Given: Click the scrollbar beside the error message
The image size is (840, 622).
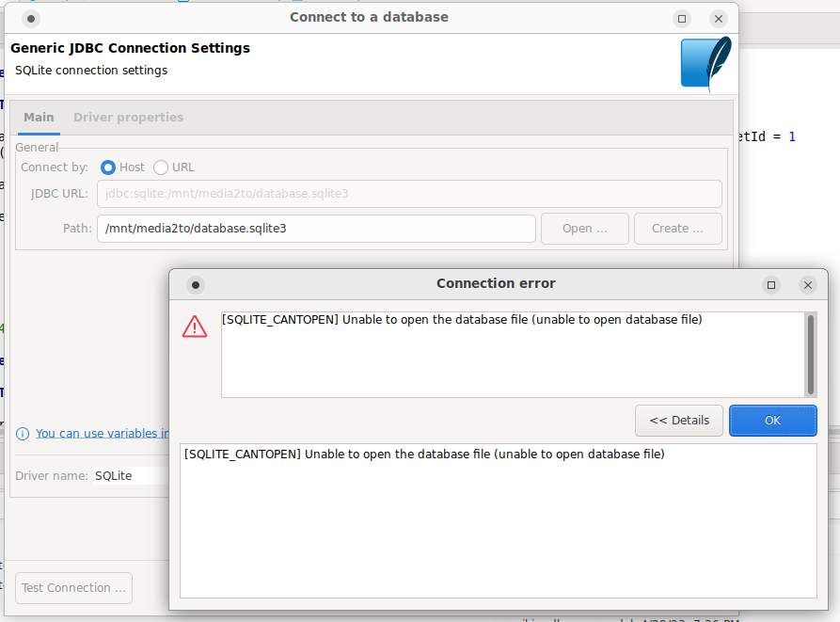Looking at the screenshot, I should click(809, 353).
